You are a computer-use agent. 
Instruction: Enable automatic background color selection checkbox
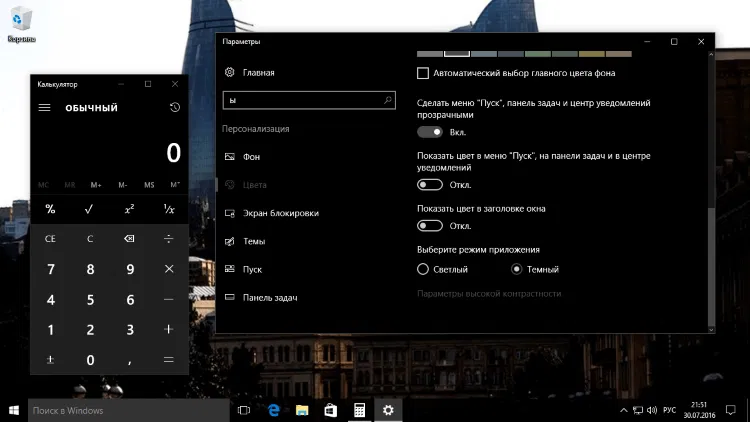[422, 73]
